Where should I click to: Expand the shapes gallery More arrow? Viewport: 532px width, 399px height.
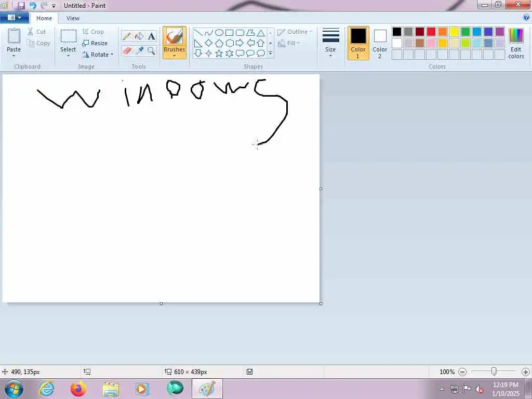pyautogui.click(x=270, y=54)
